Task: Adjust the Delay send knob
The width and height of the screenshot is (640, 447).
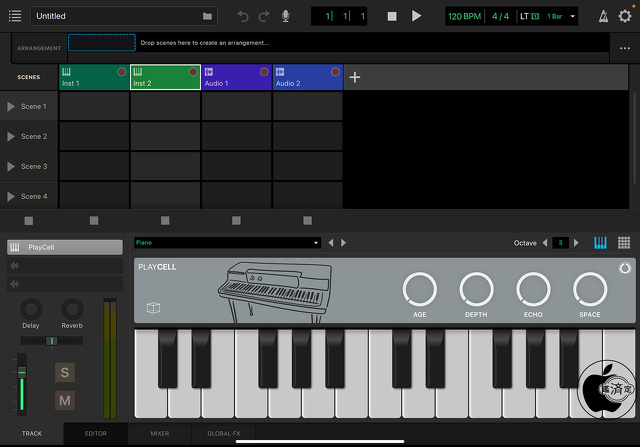Action: pyautogui.click(x=31, y=309)
